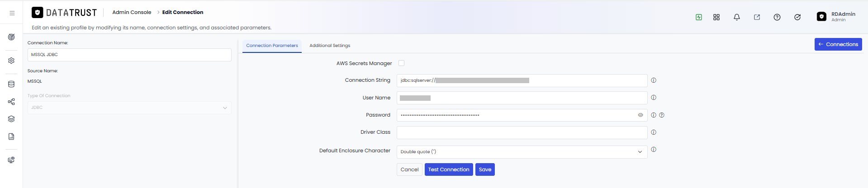
Task: Focus the Password input field
Action: 522,115
